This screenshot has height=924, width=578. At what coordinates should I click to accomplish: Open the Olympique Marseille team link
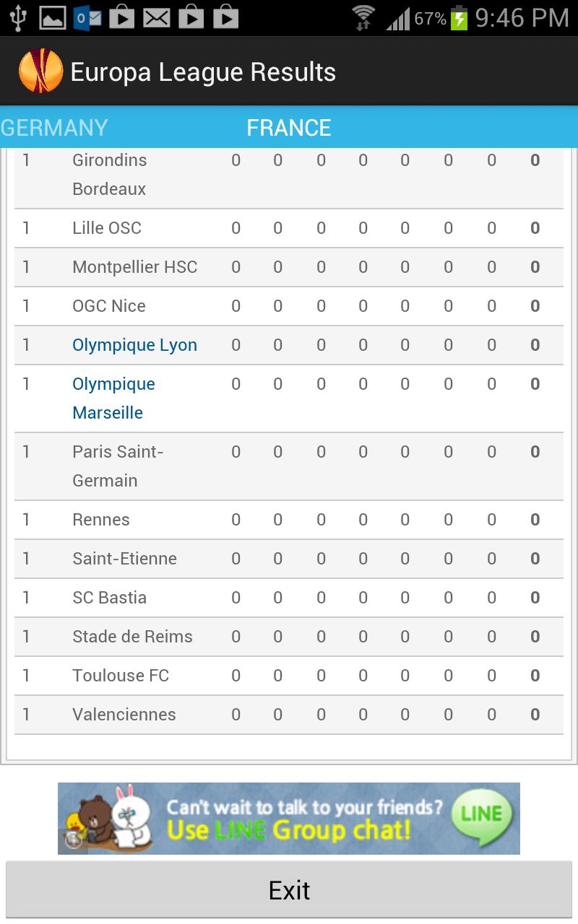tap(113, 398)
